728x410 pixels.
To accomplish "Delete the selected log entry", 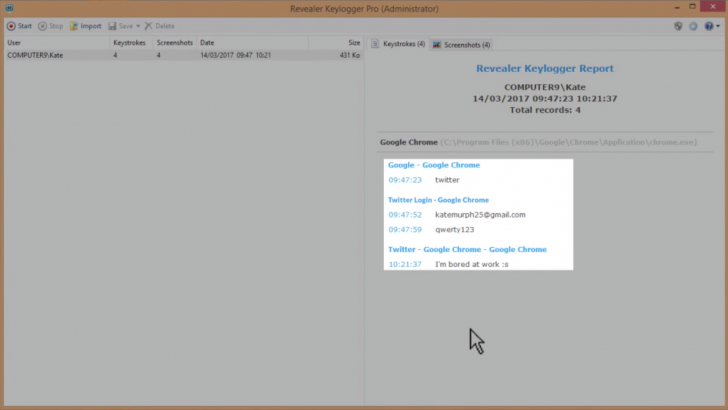I will coord(160,26).
